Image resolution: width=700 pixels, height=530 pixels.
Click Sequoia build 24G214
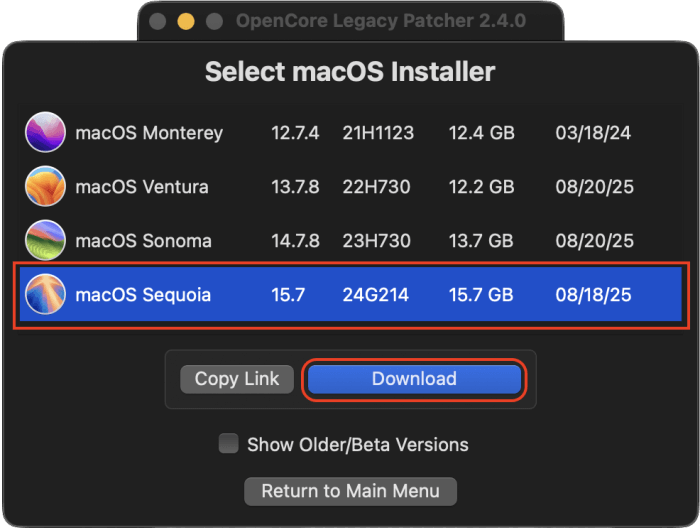coord(375,295)
